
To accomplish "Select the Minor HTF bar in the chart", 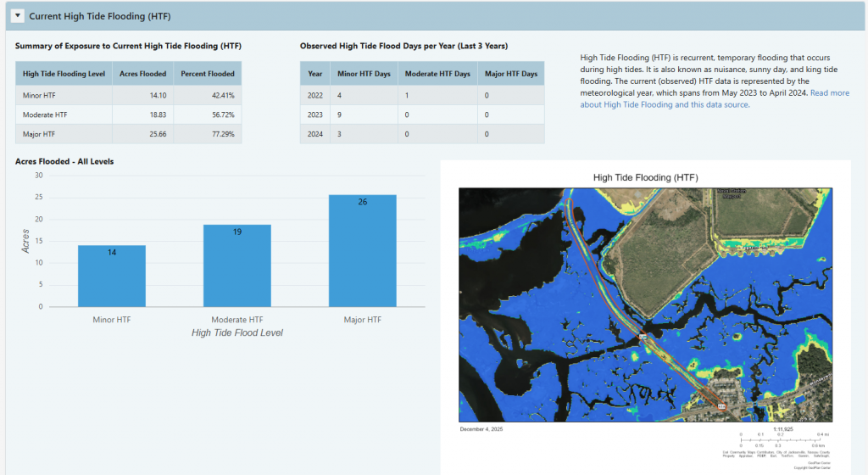I will pyautogui.click(x=112, y=277).
